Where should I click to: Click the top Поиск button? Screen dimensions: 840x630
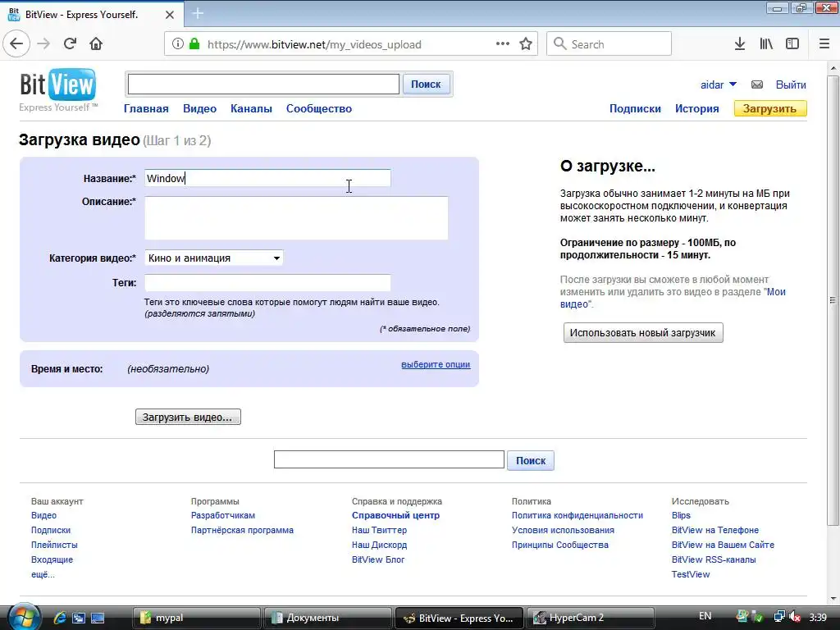426,84
